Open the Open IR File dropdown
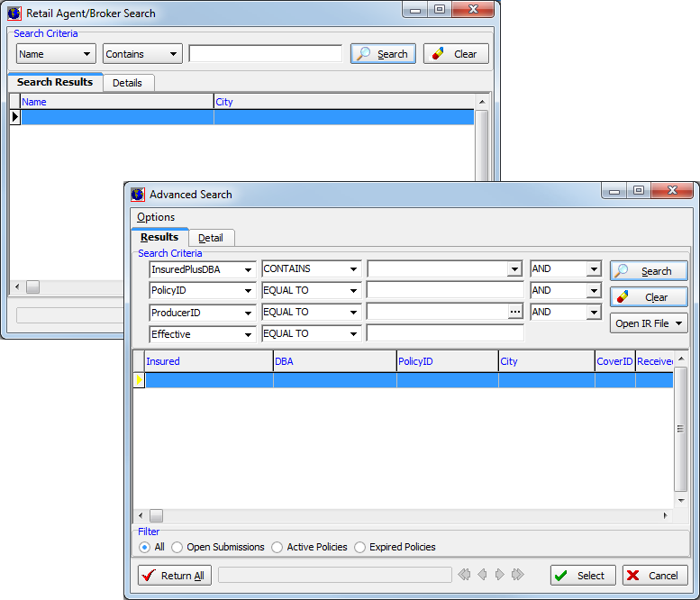The height and width of the screenshot is (600, 700). coord(649,323)
